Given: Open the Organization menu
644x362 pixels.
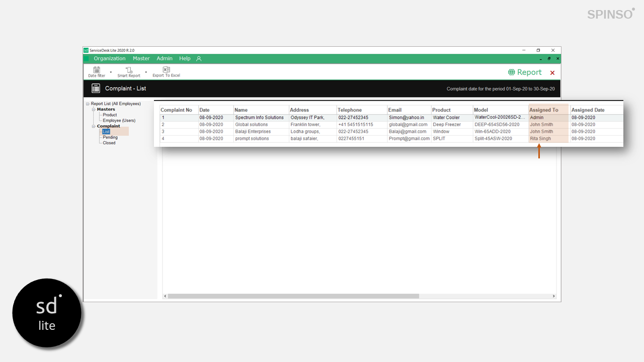Looking at the screenshot, I should click(109, 59).
